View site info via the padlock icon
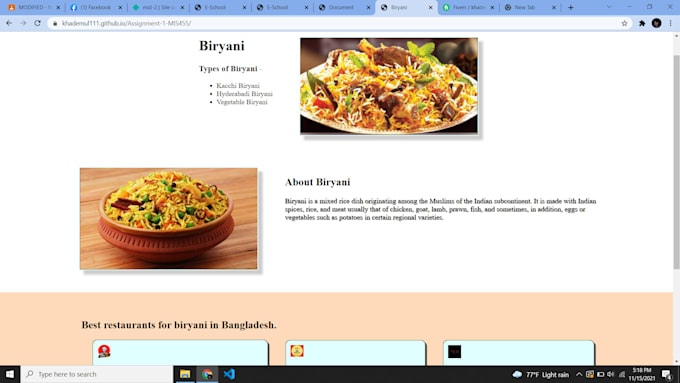 click(55, 23)
